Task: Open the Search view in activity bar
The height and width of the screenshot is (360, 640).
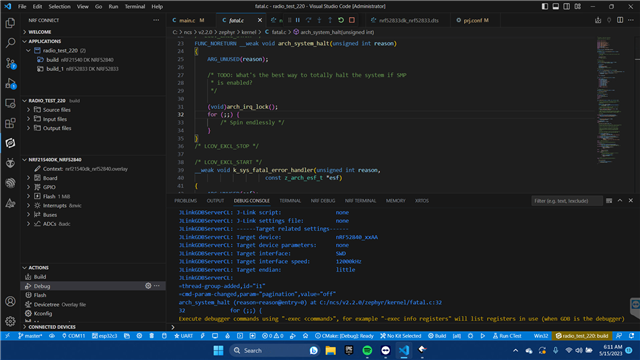Action: [x=10, y=42]
